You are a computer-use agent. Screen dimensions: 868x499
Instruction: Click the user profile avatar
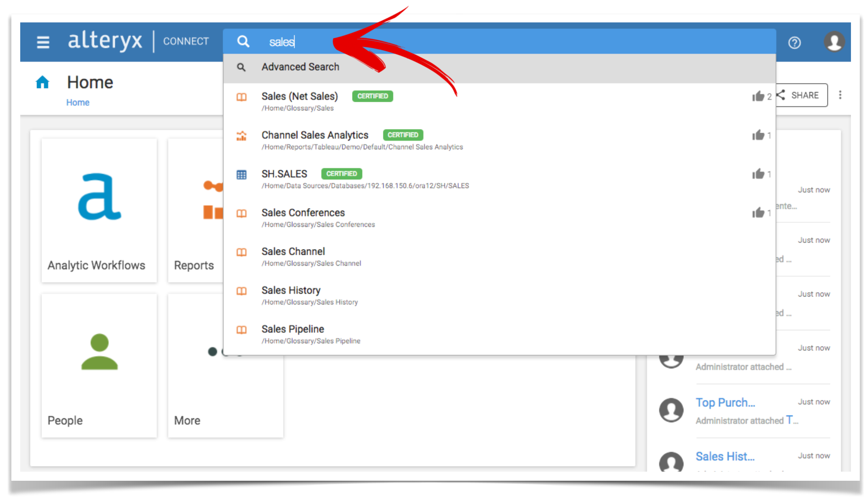pos(834,42)
